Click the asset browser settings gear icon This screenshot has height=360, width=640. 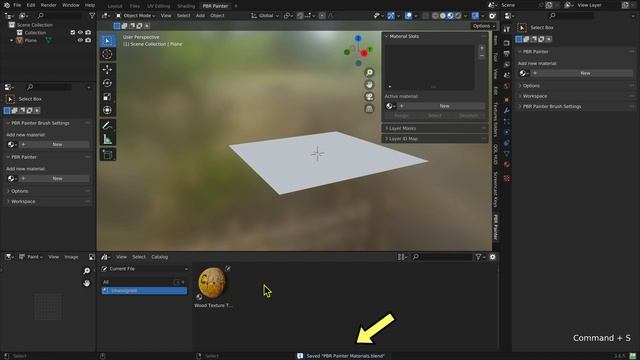[x=493, y=257]
